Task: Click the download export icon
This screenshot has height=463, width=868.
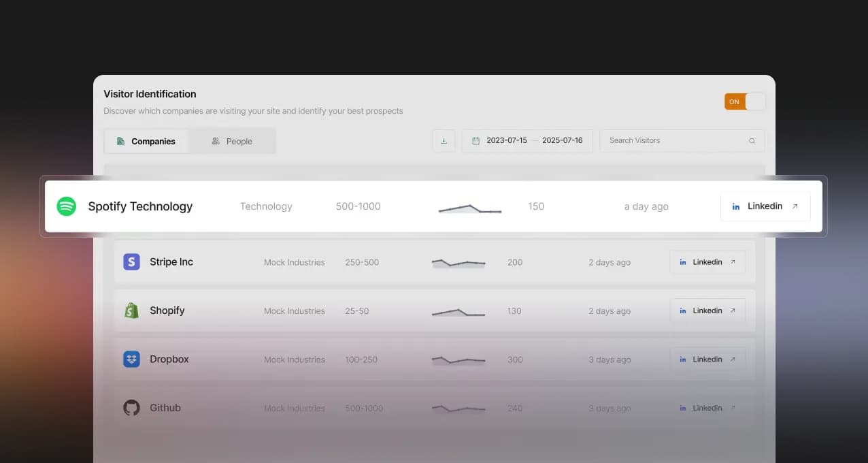Action: 444,140
